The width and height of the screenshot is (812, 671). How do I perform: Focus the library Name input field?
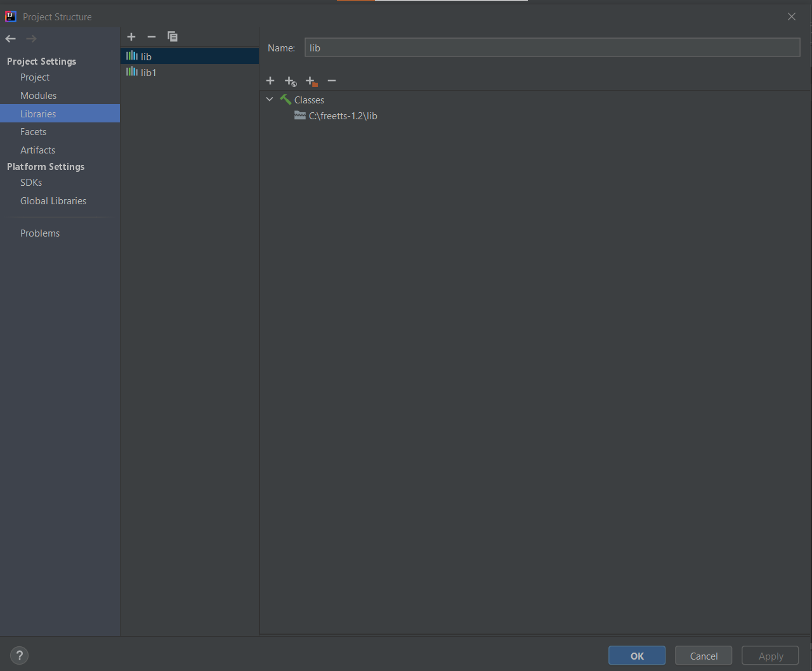coord(553,48)
